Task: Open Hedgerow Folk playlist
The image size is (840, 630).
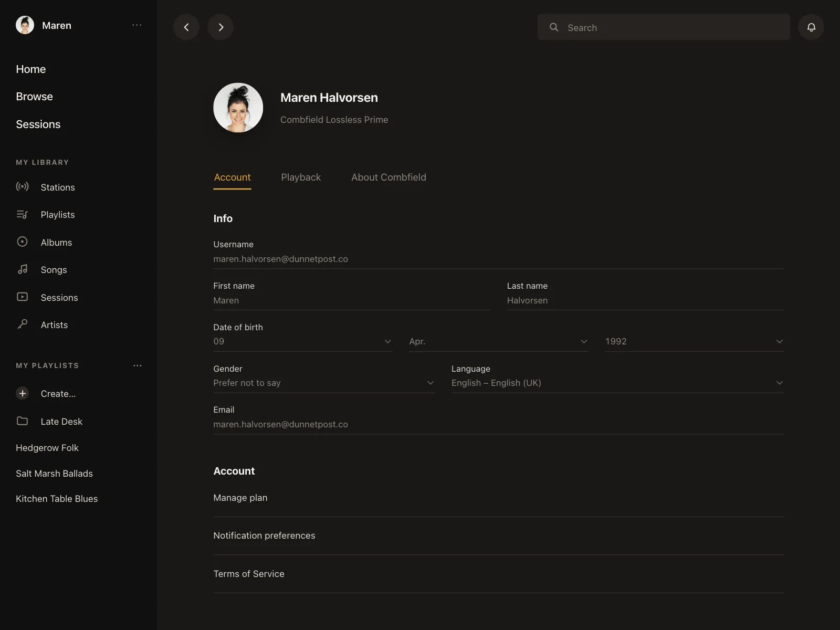Action: click(x=47, y=448)
